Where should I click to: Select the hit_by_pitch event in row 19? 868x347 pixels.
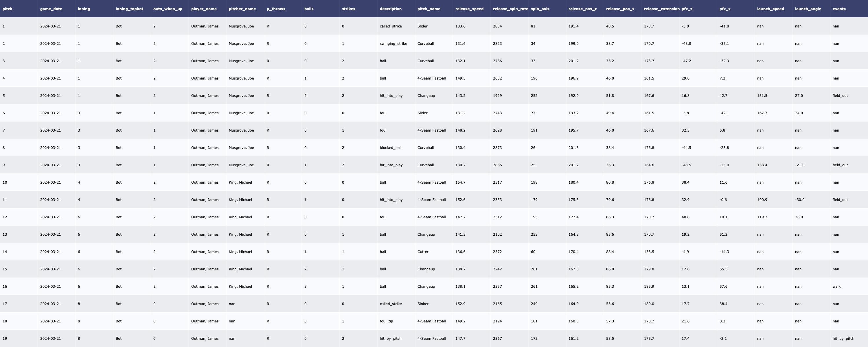[x=843, y=339]
